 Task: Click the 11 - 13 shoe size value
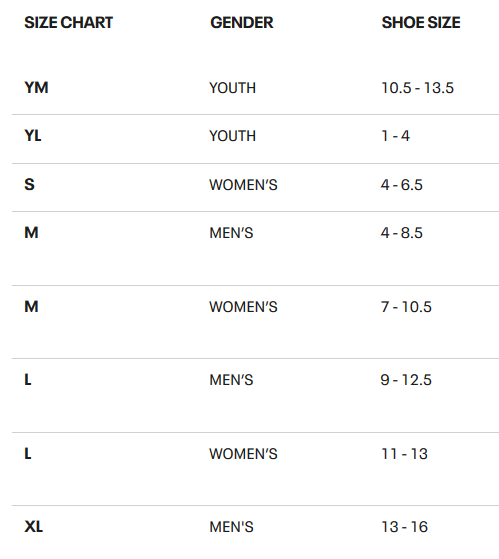tap(405, 454)
